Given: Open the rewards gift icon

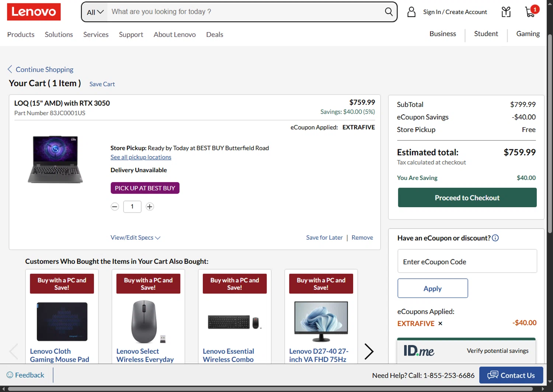Looking at the screenshot, I should click(x=506, y=12).
